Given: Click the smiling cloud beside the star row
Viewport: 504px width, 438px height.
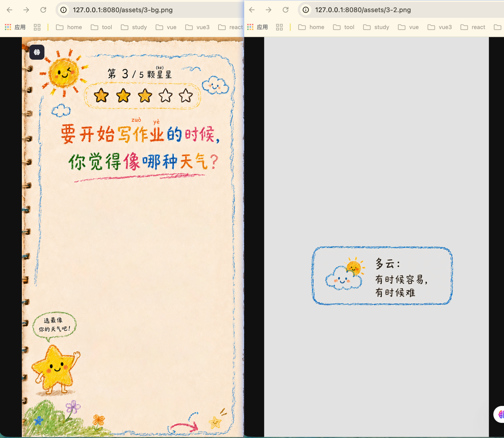Looking at the screenshot, I should [215, 85].
